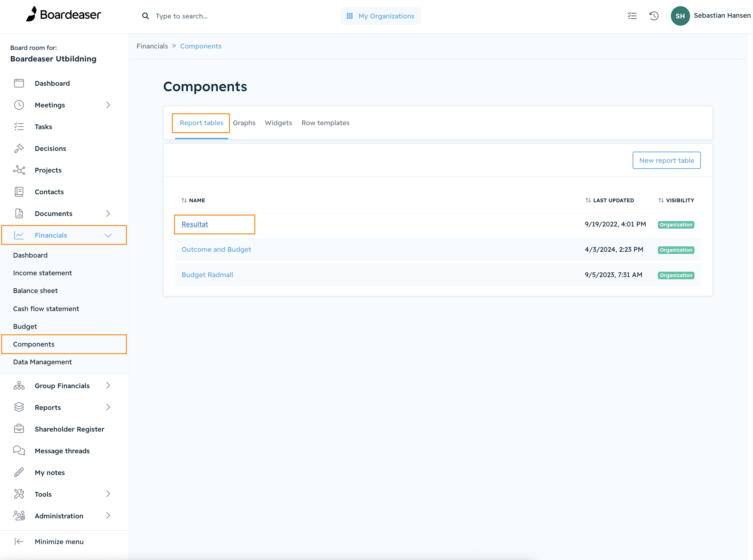Open Budget in Financials menu
Screen dimensions: 753x560
[25, 327]
